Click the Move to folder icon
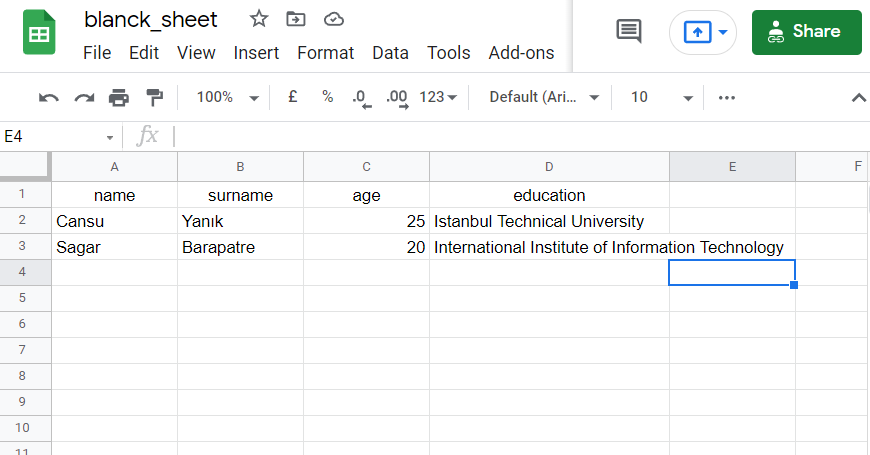The image size is (870, 455). (296, 19)
